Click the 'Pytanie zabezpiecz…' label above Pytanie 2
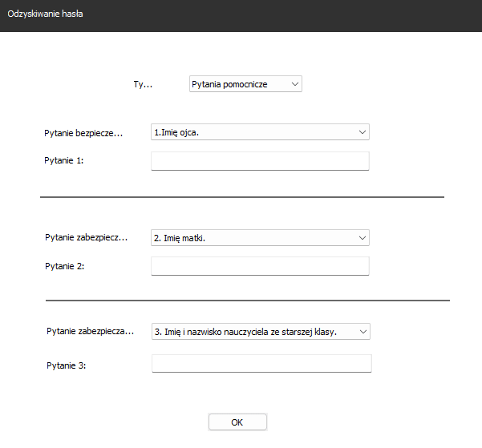 coord(87,237)
